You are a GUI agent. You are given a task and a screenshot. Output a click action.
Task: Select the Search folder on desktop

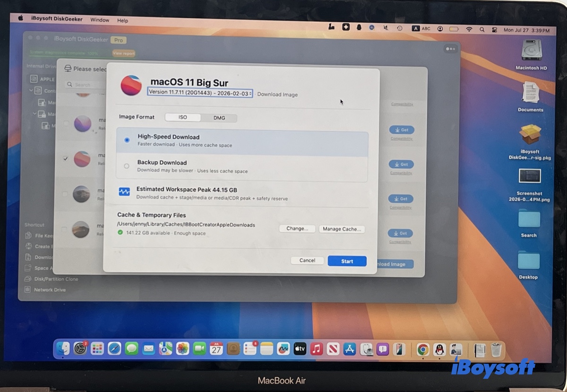(529, 219)
